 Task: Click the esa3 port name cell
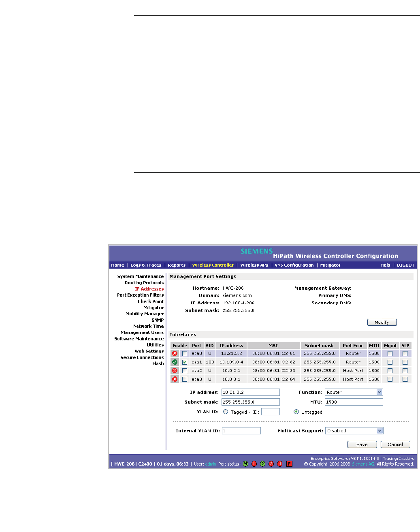pyautogui.click(x=197, y=379)
